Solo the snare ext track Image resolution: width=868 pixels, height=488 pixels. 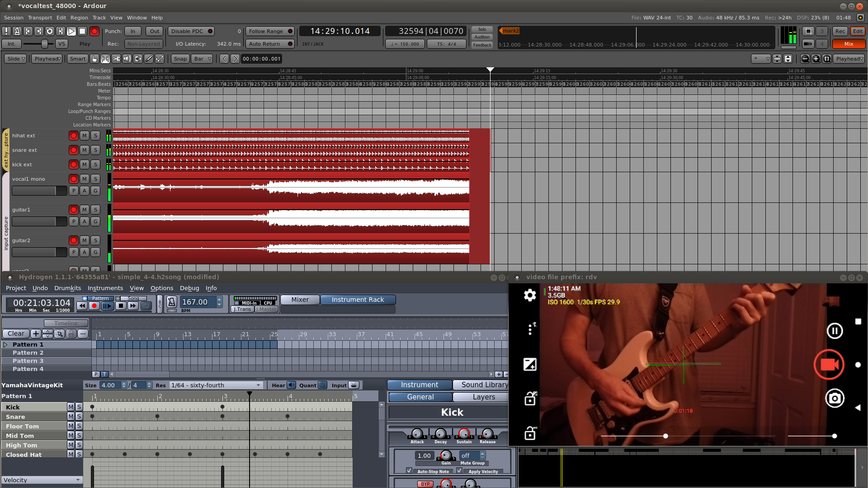click(95, 150)
